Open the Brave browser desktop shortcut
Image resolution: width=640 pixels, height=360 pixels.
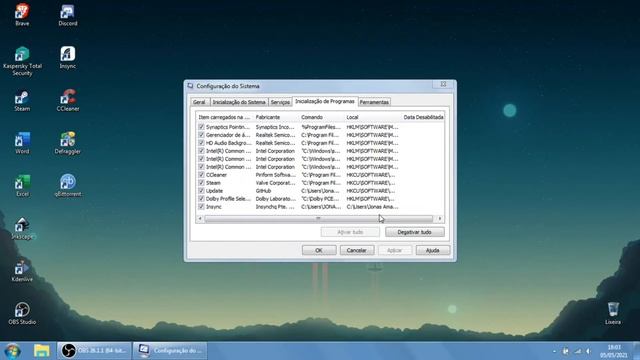click(x=22, y=15)
